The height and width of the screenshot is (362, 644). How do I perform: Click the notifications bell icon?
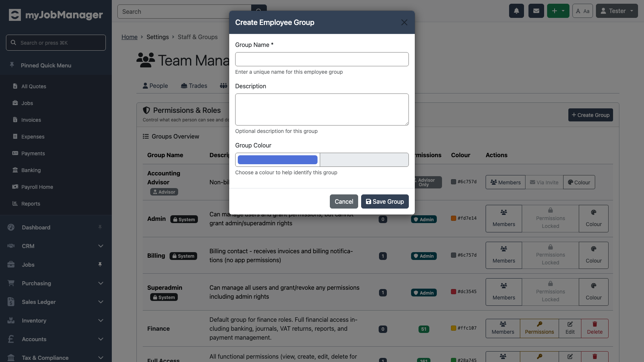(x=517, y=11)
